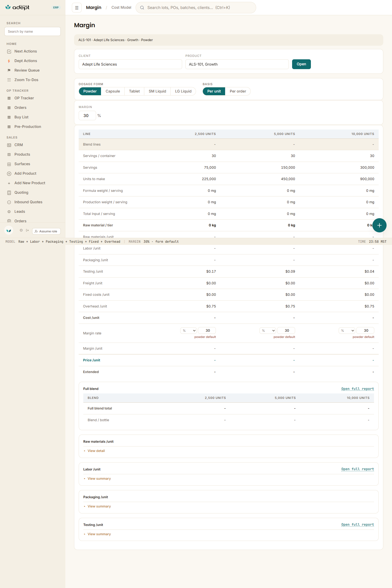
Task: Select the LG Liquid dosage form
Action: (183, 91)
